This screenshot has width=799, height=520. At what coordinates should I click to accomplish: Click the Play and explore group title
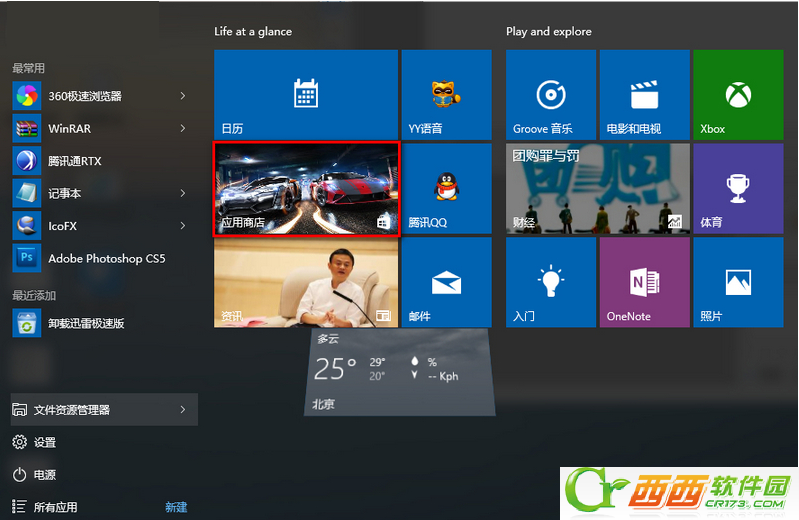[549, 32]
